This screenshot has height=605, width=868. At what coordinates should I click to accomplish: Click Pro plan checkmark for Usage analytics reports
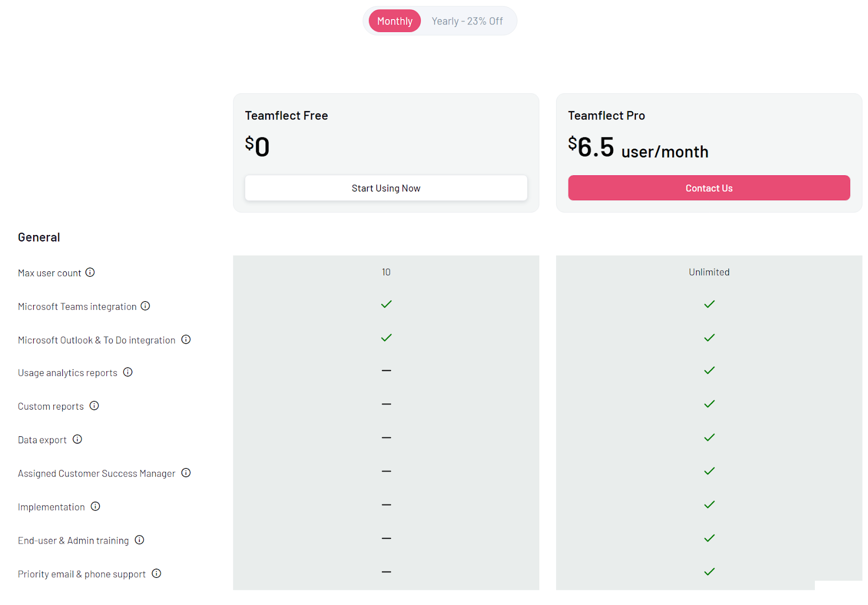pos(709,371)
